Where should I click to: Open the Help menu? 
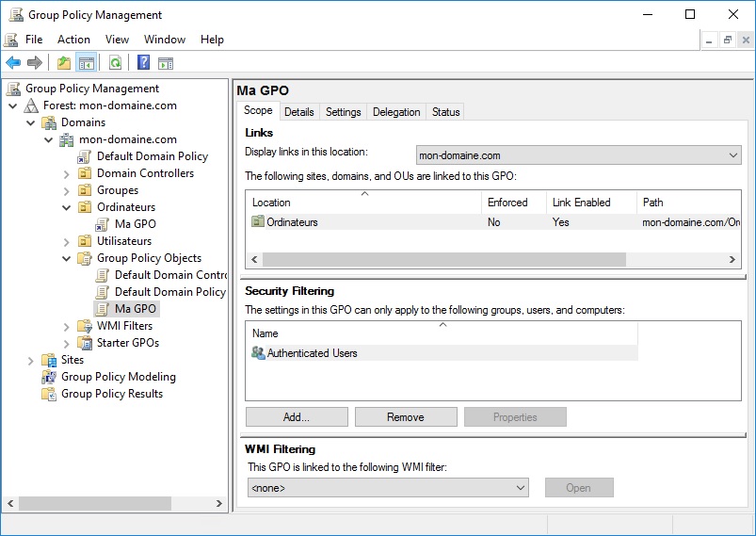tap(212, 39)
